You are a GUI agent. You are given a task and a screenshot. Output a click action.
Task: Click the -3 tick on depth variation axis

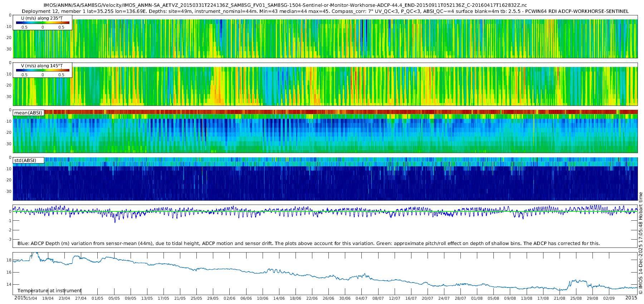(x=9, y=239)
